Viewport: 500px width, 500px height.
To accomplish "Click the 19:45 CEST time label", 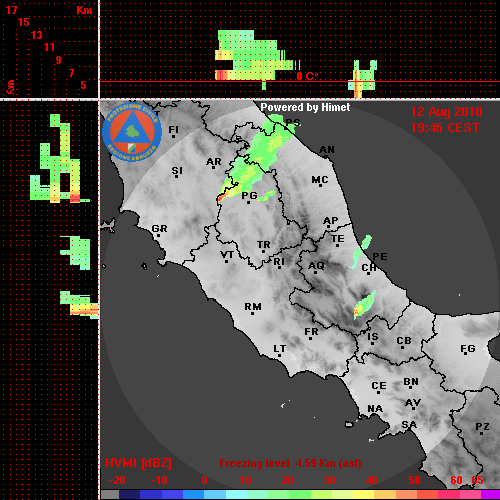I will (x=445, y=128).
